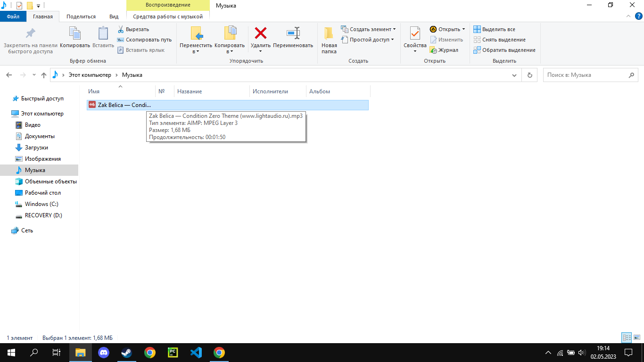Open Easy access (Простой доступ) dropdown
This screenshot has width=644, height=362.
(x=367, y=40)
